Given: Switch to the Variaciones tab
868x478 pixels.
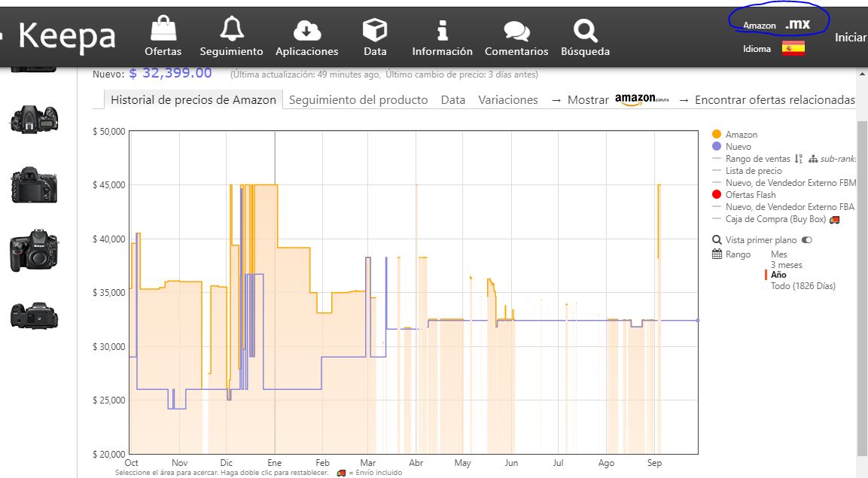Looking at the screenshot, I should pos(508,99).
